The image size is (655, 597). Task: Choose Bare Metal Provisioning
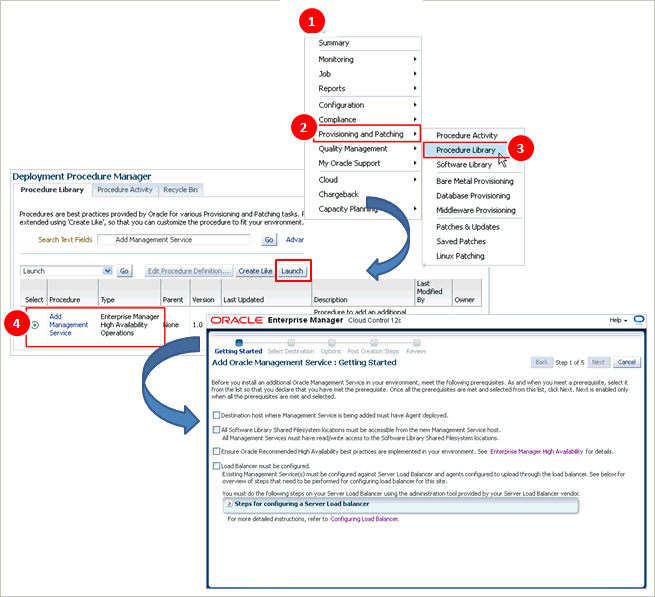475,181
